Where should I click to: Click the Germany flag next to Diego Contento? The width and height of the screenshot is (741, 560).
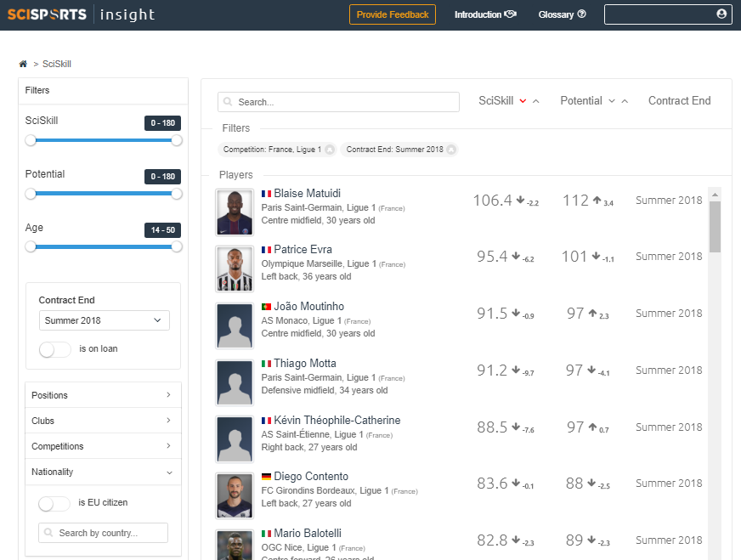coord(266,477)
